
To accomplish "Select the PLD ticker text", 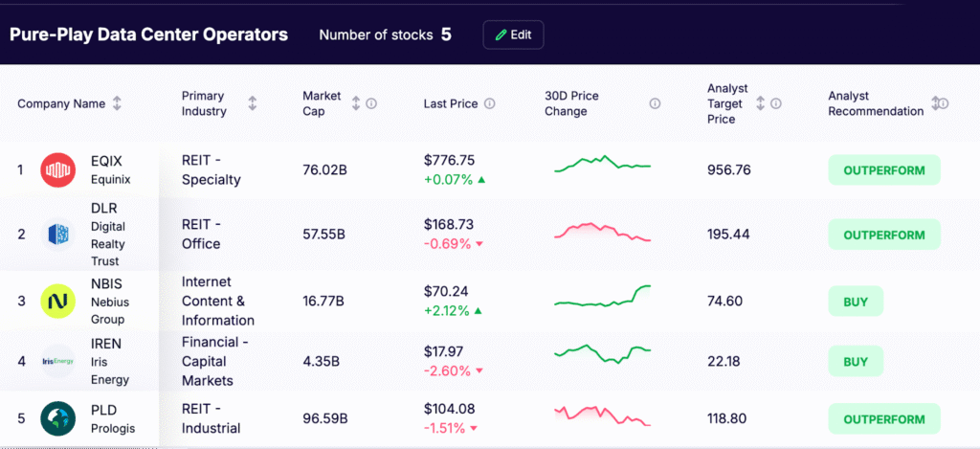I will tap(103, 411).
